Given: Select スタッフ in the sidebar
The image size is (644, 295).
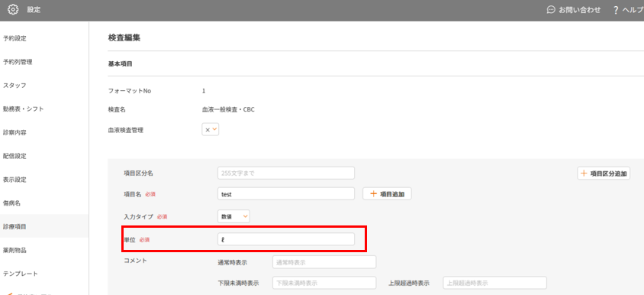Looking at the screenshot, I should 14,86.
